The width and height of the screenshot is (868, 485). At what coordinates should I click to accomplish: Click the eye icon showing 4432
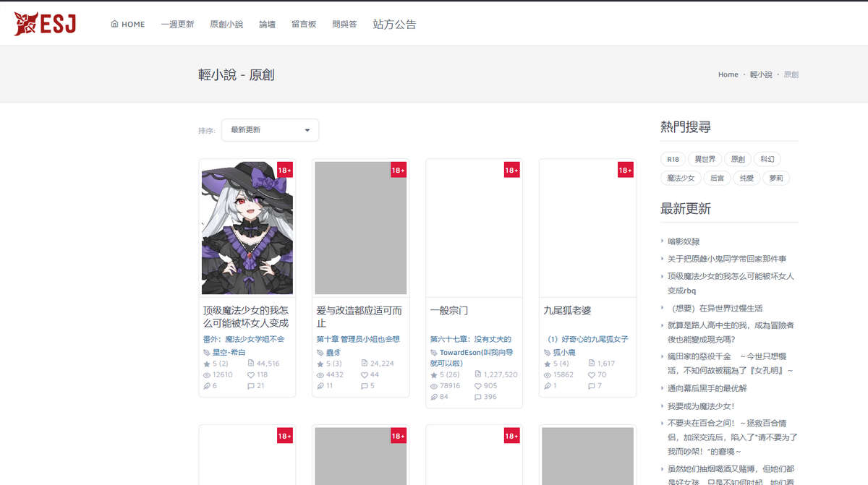coord(320,375)
